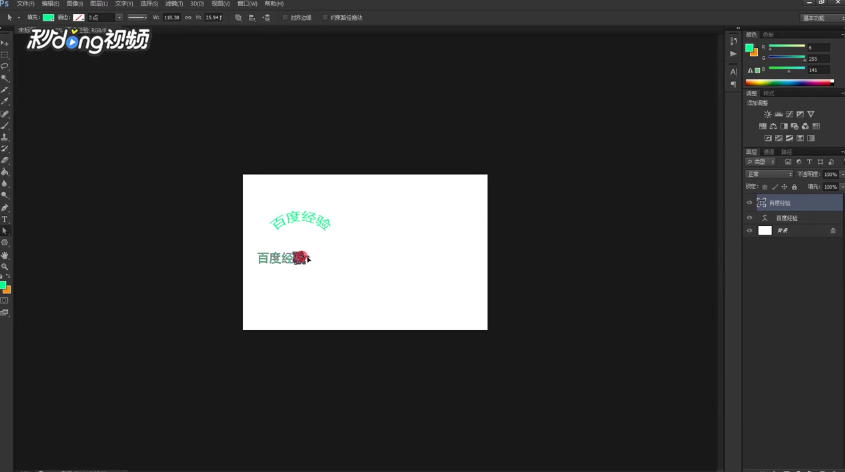
Task: Open the path operations icon
Action: (238, 18)
